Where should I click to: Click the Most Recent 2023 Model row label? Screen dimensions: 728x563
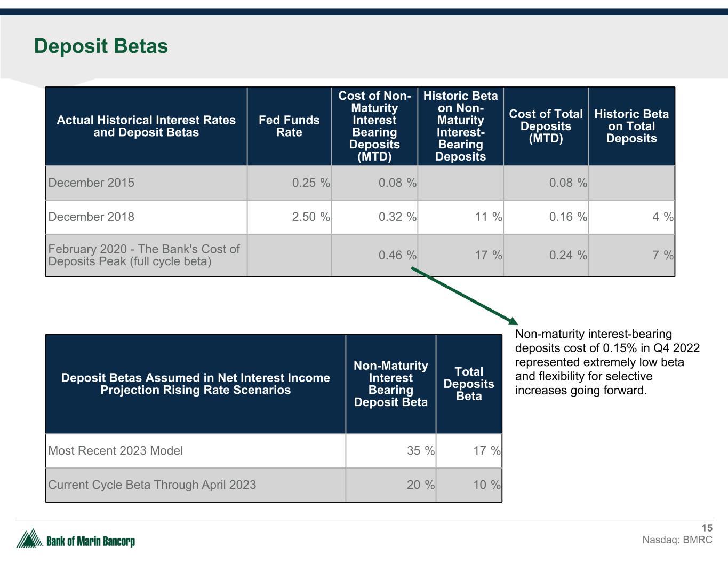[115, 450]
